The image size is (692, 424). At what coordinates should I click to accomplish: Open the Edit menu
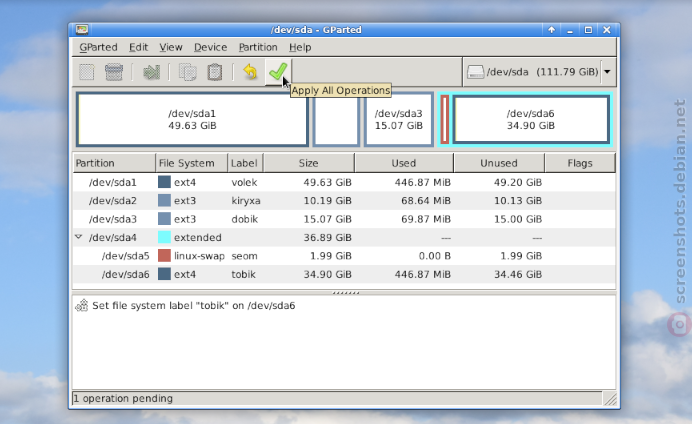point(138,47)
